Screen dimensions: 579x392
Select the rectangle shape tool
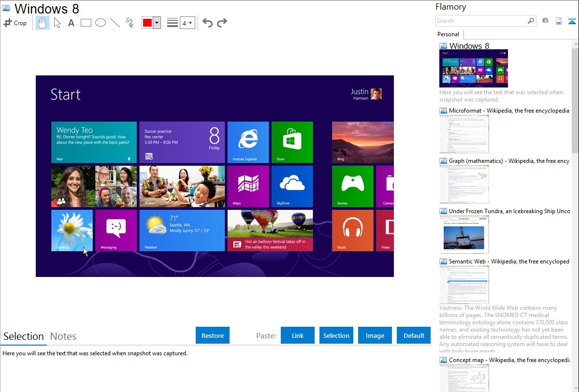(x=86, y=23)
